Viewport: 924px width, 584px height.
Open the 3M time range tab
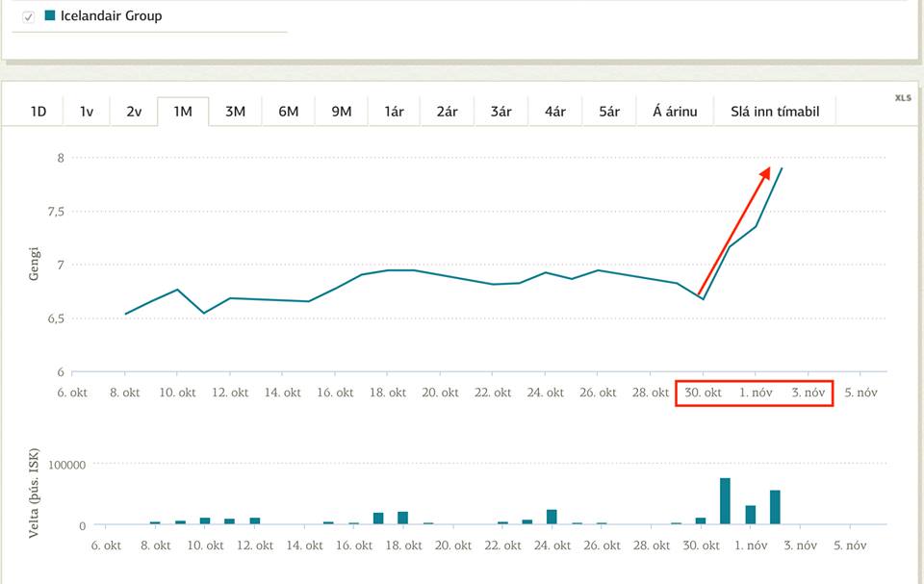click(x=236, y=112)
